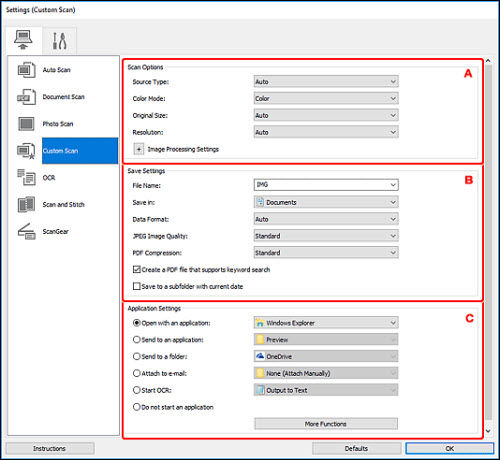
Task: Select ScanGear in the sidebar list
Action: [x=55, y=231]
